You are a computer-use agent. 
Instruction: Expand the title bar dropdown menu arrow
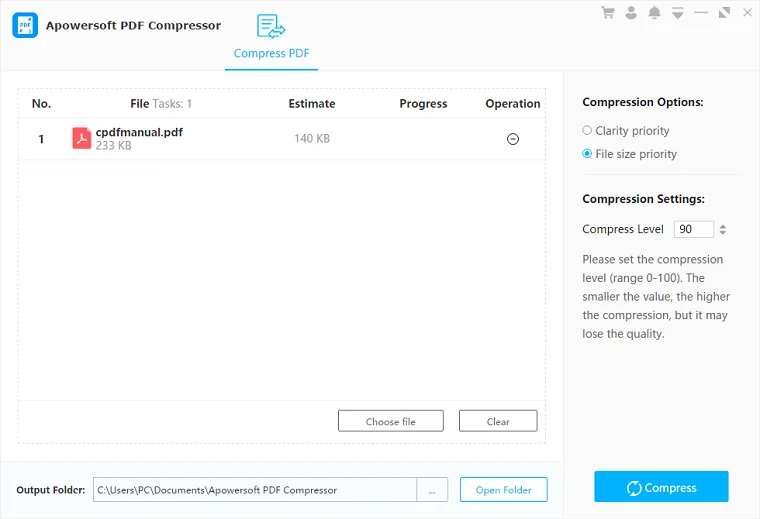(x=678, y=13)
